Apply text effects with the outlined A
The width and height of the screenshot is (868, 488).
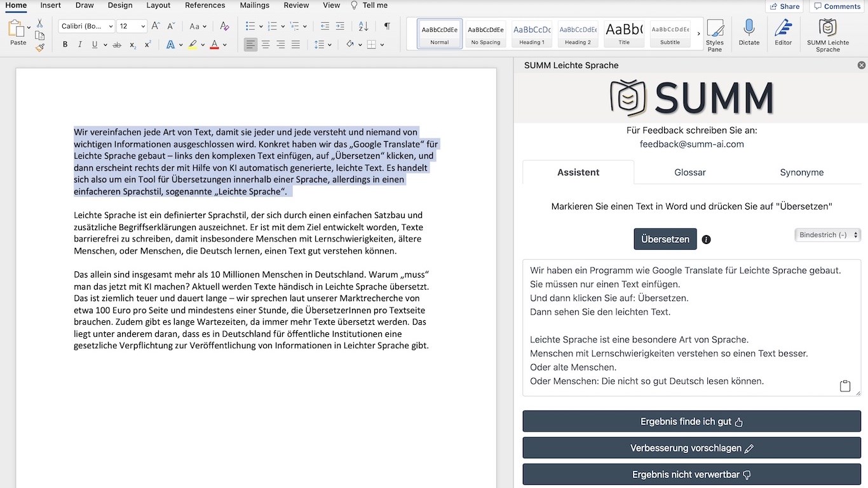point(170,44)
